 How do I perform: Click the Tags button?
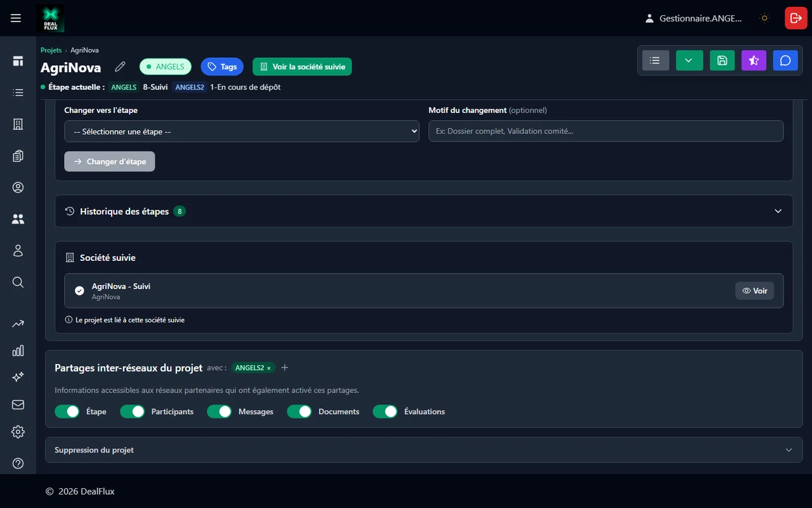[222, 67]
